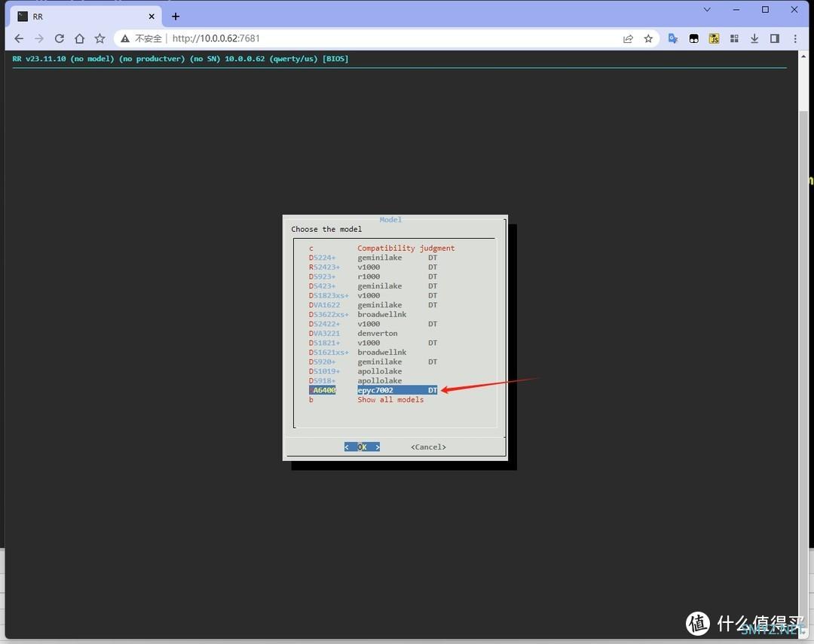Open the Tampermonkey extension
This screenshot has height=644, width=814.
693,38
